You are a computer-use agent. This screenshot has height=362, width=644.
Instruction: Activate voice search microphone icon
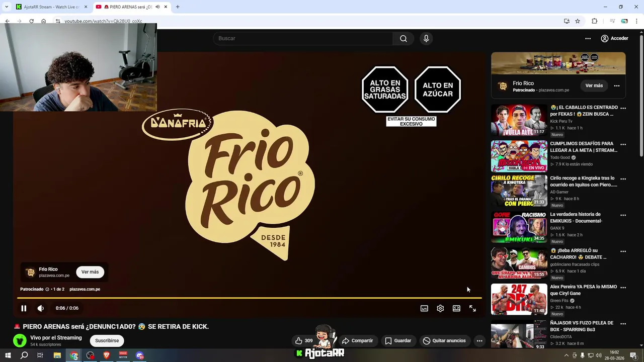[426, 39]
